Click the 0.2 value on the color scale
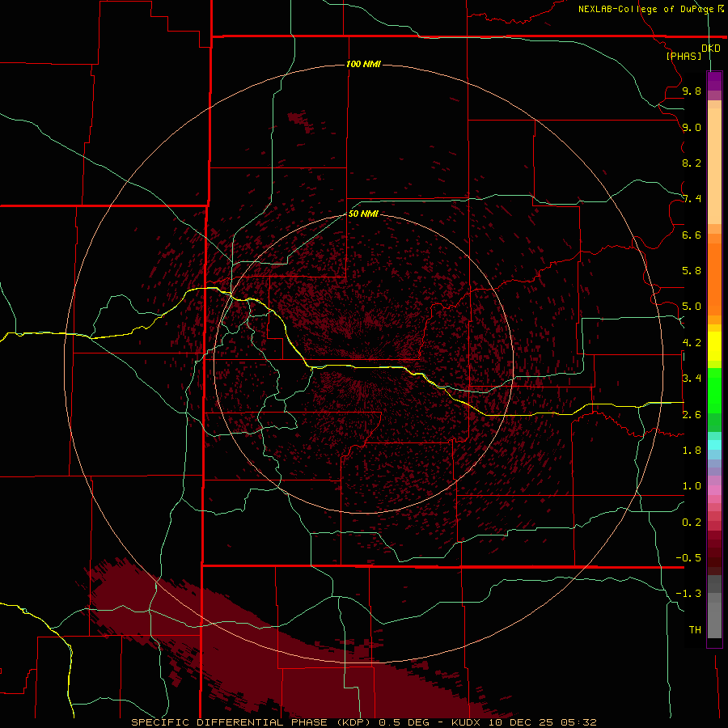The image size is (728, 728). click(x=692, y=523)
